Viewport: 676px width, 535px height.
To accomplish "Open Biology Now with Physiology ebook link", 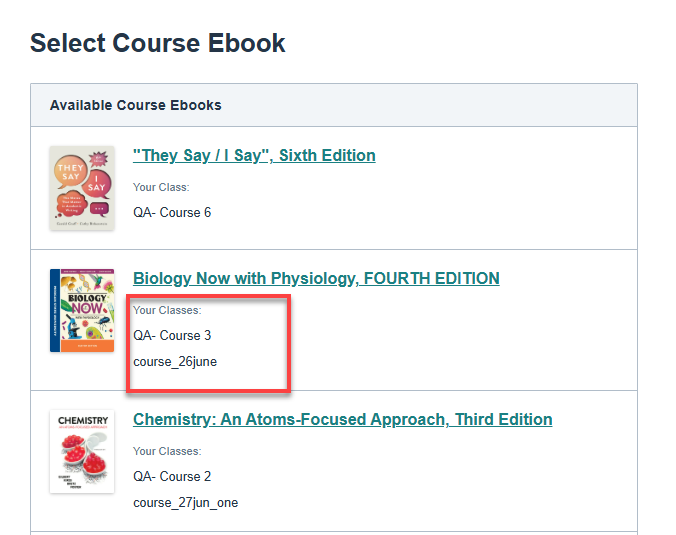I will point(316,279).
